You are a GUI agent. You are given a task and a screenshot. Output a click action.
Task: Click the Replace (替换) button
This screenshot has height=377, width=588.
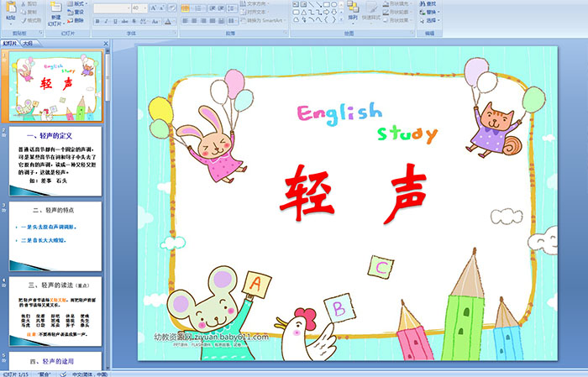coord(431,13)
